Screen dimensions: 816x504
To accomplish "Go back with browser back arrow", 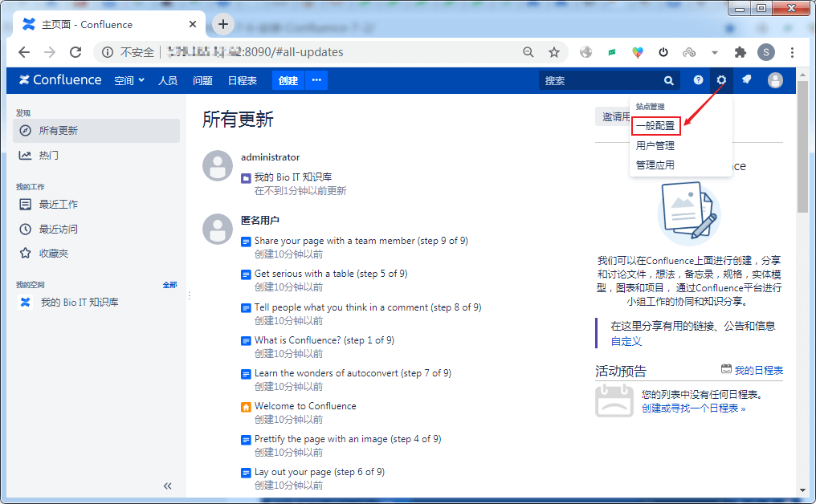I will (x=24, y=52).
